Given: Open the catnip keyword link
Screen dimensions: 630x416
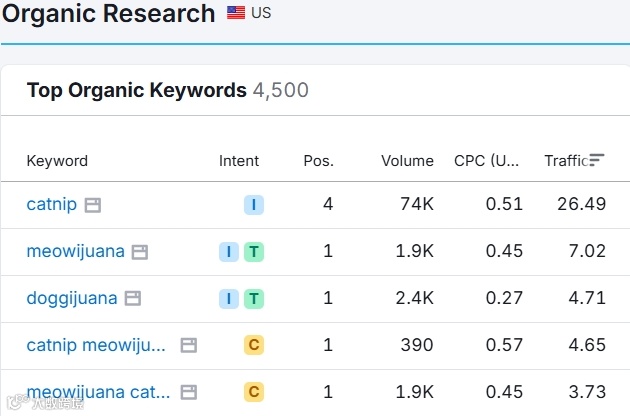Looking at the screenshot, I should (51, 205).
